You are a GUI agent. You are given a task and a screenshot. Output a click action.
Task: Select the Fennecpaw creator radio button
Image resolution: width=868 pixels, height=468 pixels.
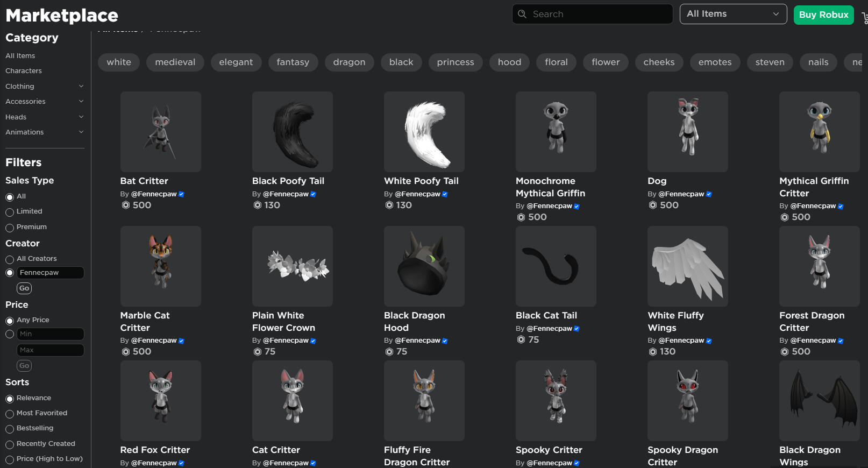pos(10,273)
